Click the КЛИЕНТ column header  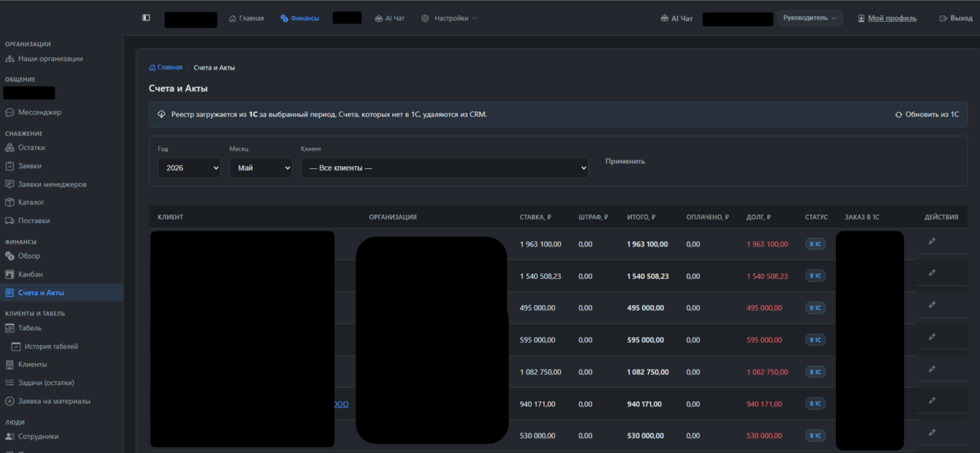point(170,217)
